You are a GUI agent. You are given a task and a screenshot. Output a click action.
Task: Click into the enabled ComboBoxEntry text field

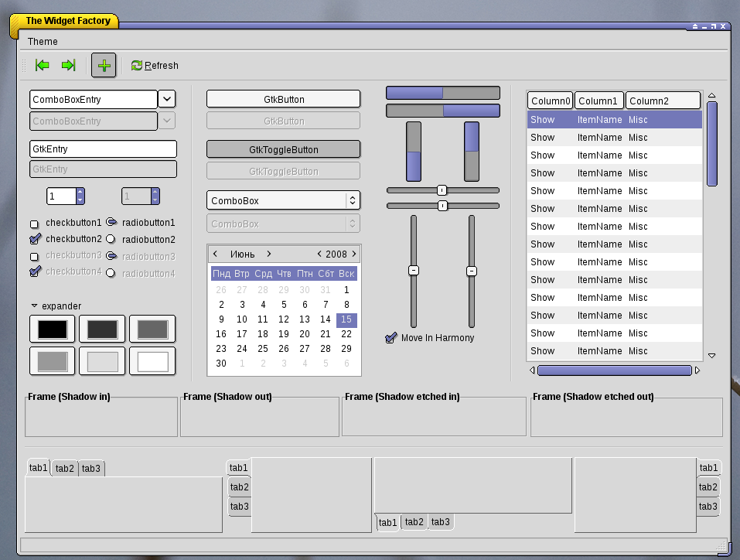94,100
